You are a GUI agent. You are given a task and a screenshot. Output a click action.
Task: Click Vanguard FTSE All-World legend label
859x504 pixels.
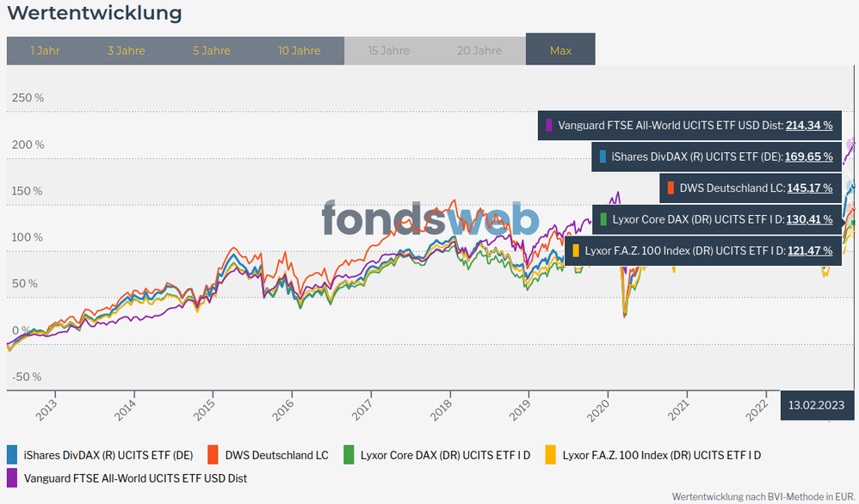coord(136,477)
